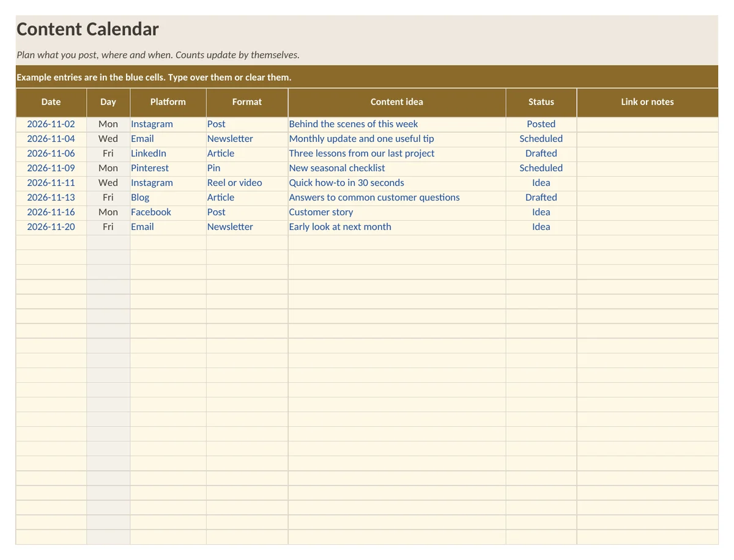This screenshot has width=734, height=560.
Task: Click the Status column header
Action: click(541, 102)
